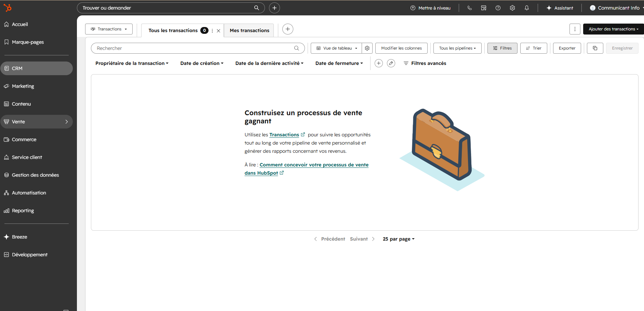Open the Tous les pipelines dropdown
This screenshot has height=311, width=644.
(457, 48)
